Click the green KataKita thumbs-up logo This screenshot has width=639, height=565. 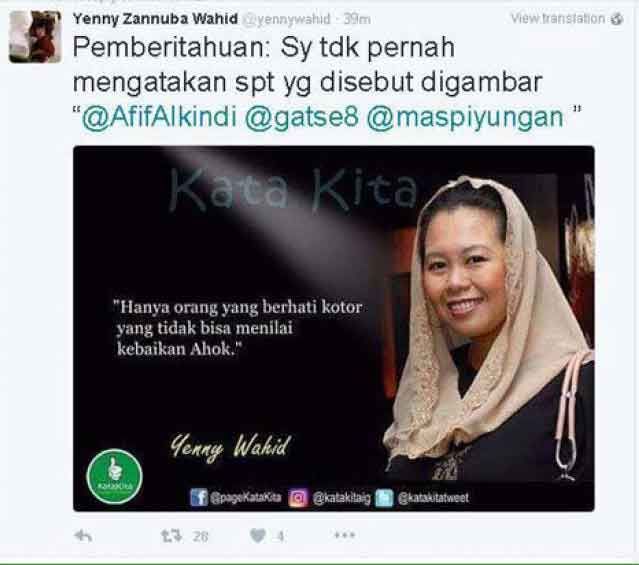click(115, 476)
